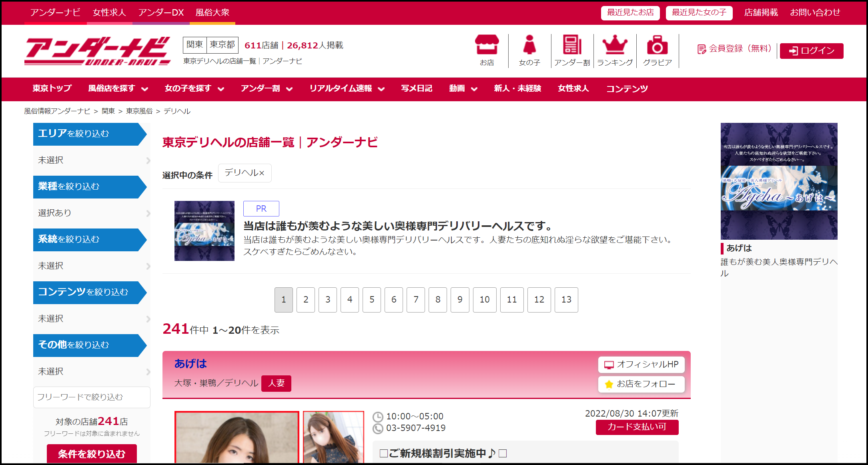Image resolution: width=868 pixels, height=465 pixels.
Task: Go to results page 2
Action: [x=306, y=300]
